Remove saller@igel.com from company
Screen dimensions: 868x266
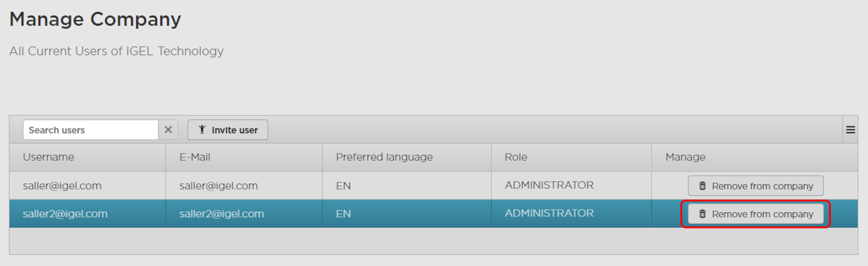pyautogui.click(x=755, y=186)
